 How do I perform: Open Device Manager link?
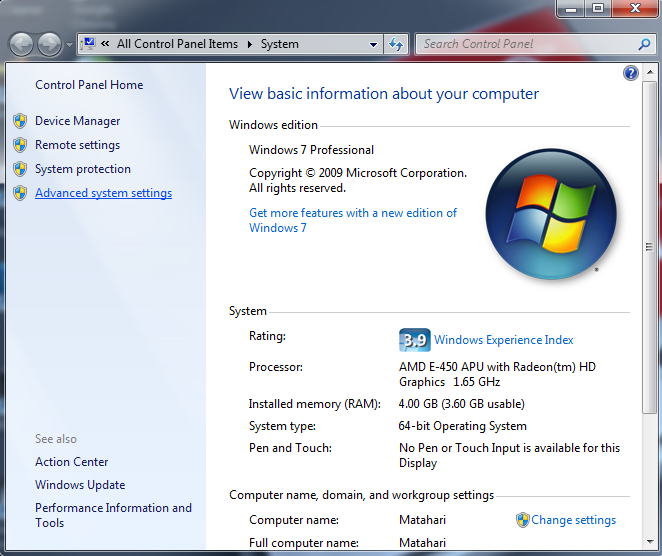pos(77,121)
